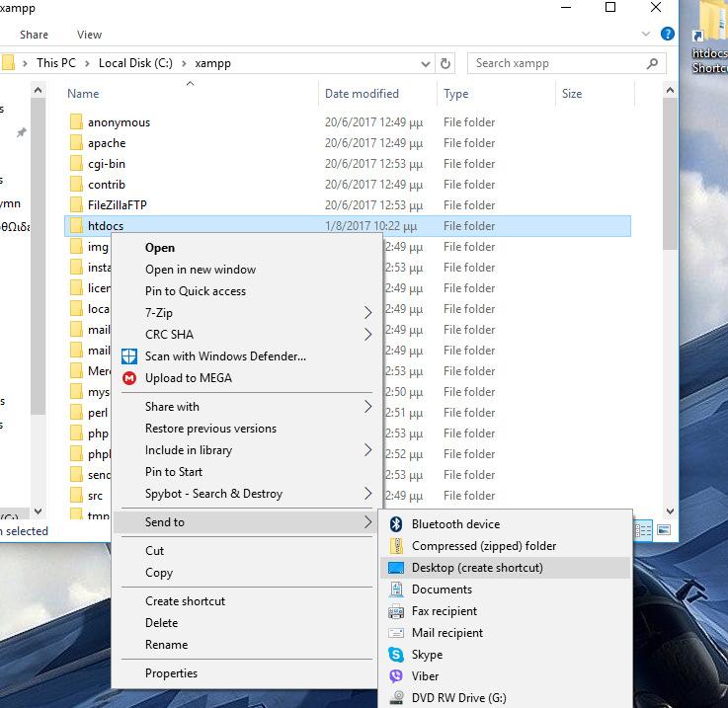Expand the Include in library submenu arrow
Viewport: 728px width, 708px height.
click(x=367, y=449)
